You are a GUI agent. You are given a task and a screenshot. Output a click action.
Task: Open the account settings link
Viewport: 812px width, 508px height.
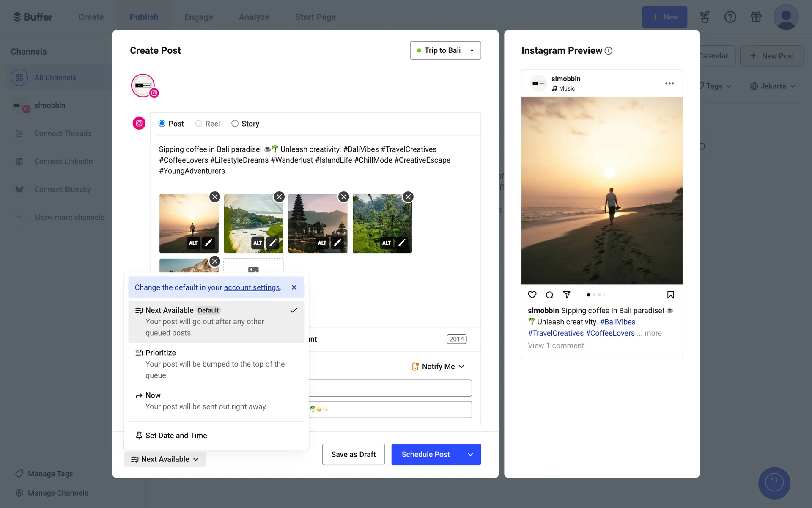click(252, 287)
